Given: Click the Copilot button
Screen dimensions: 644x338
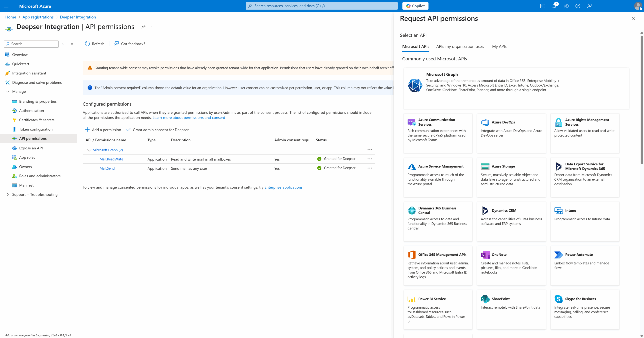Looking at the screenshot, I should tap(415, 6).
